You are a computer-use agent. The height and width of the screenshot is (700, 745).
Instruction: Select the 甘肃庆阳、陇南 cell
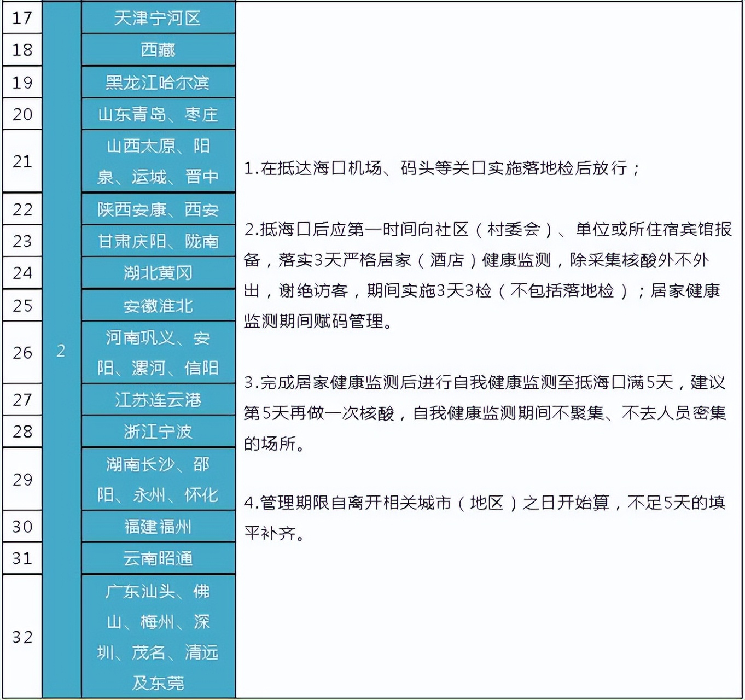(158, 241)
